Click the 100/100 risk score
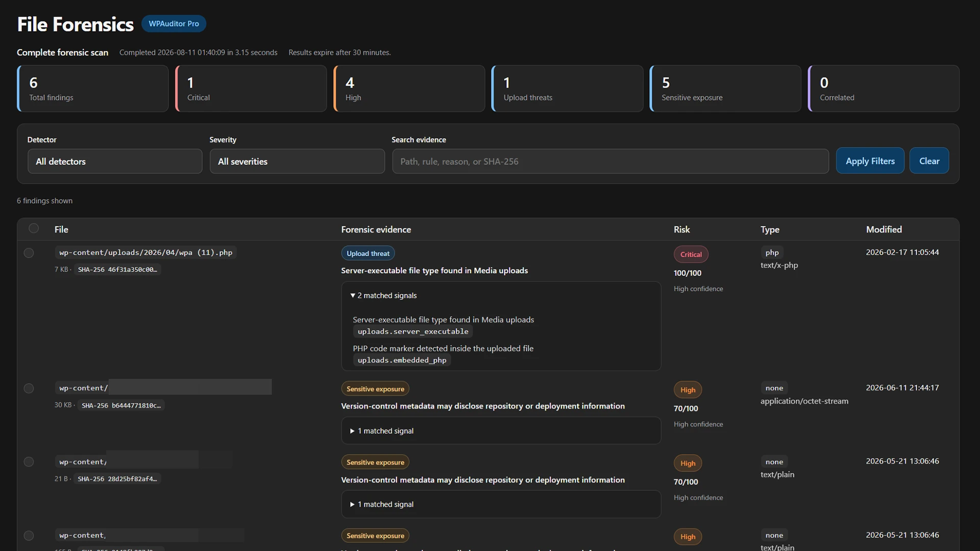Screen dimensions: 980x551 pos(687,273)
